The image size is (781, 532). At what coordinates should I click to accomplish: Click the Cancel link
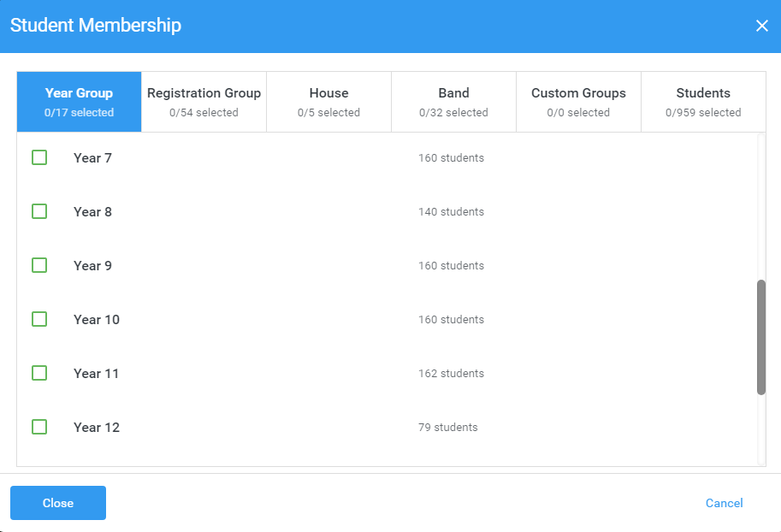pyautogui.click(x=724, y=503)
